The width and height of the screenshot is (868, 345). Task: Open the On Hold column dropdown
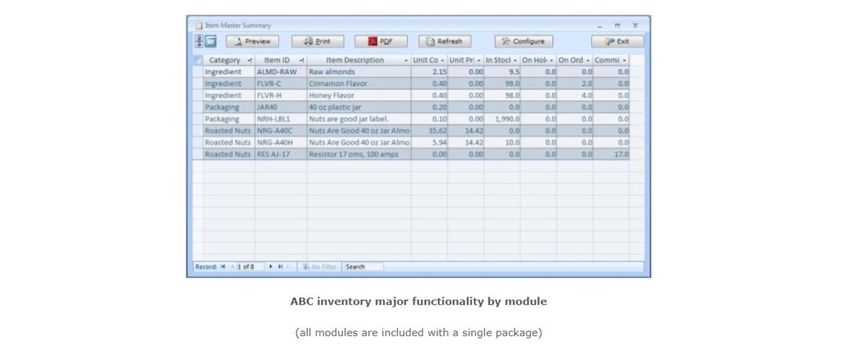click(x=552, y=60)
